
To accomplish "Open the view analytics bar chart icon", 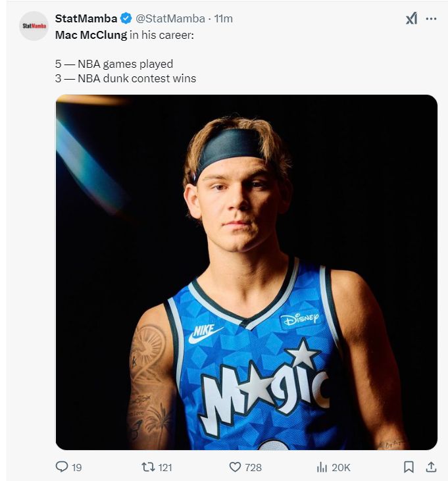I will pyautogui.click(x=322, y=467).
